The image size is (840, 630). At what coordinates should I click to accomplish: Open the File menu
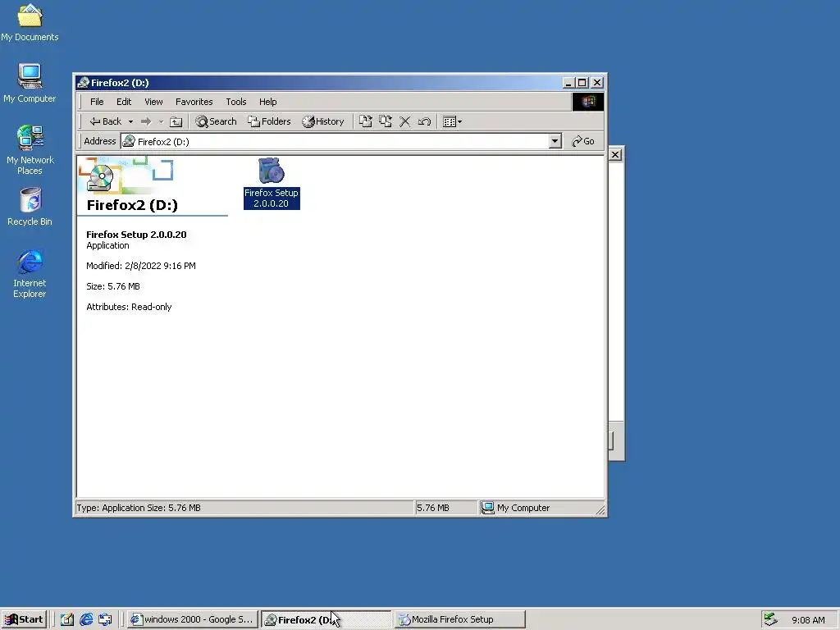pos(97,102)
